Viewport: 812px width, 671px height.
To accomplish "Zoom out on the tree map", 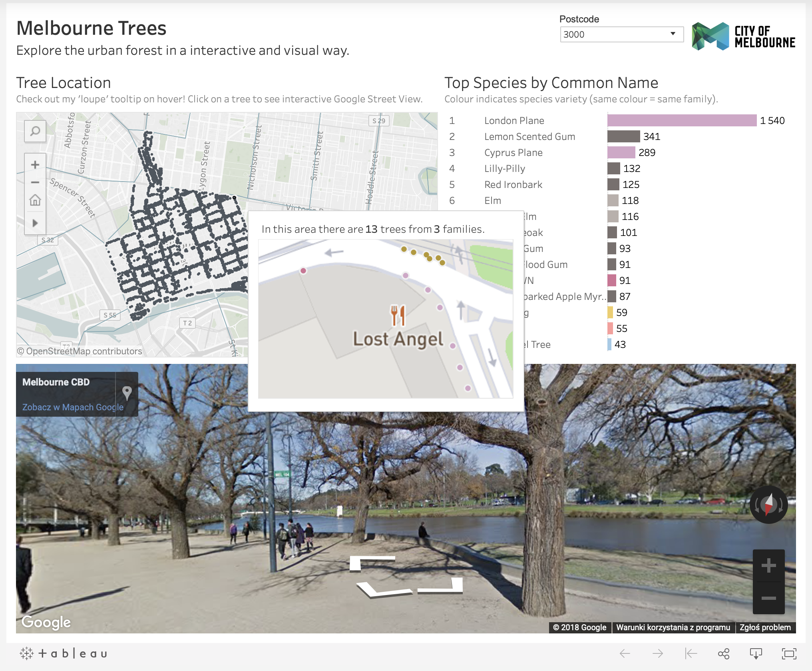I will (35, 182).
